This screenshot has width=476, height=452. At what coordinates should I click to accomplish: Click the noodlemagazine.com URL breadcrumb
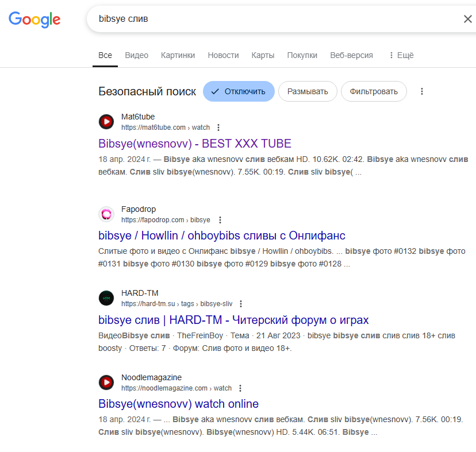176,388
